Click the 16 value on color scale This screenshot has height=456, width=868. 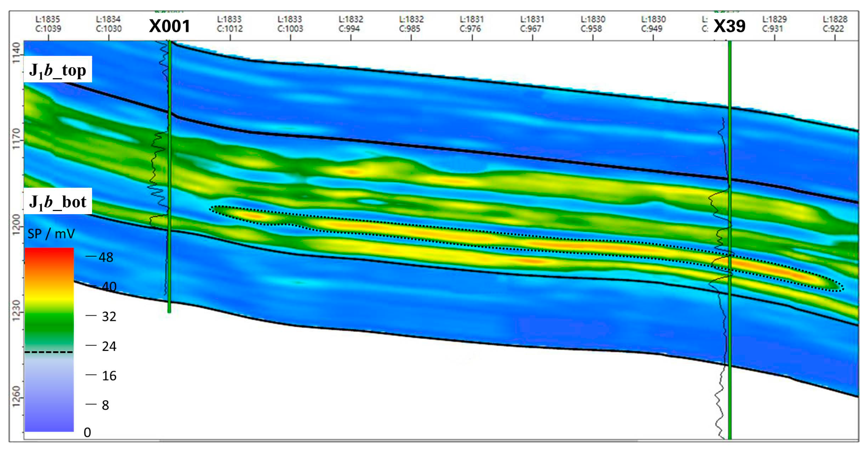click(x=109, y=376)
